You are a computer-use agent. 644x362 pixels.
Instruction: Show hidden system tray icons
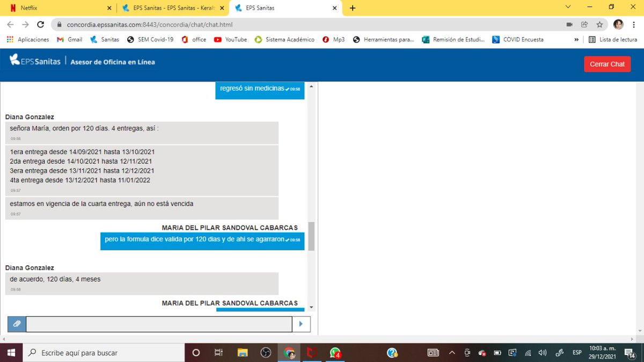pos(451,353)
